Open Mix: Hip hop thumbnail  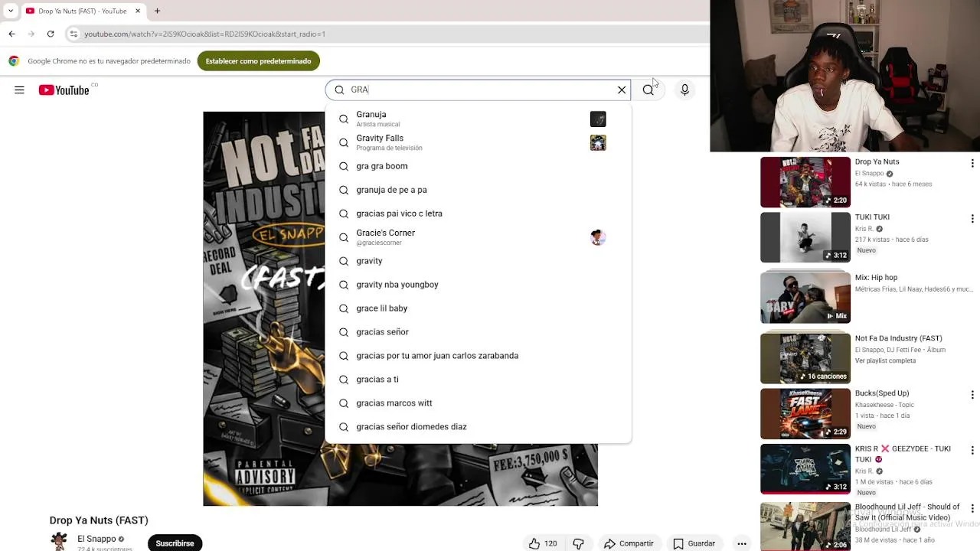tap(805, 298)
